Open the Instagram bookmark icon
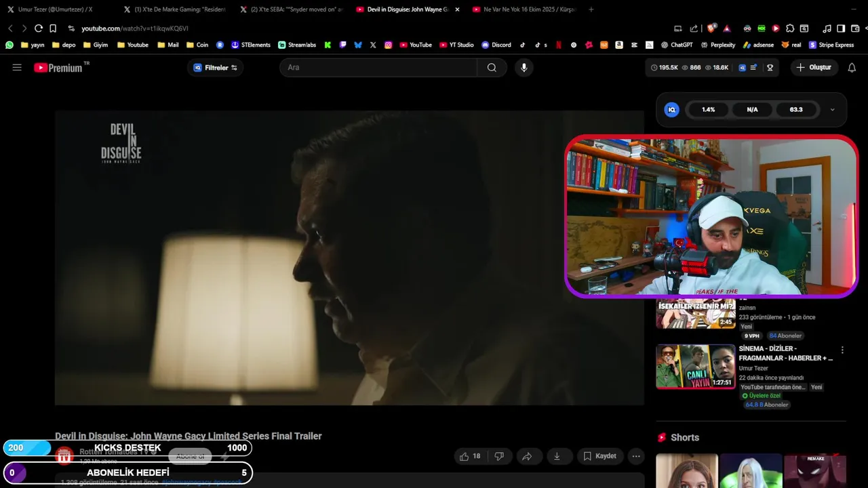 click(388, 45)
